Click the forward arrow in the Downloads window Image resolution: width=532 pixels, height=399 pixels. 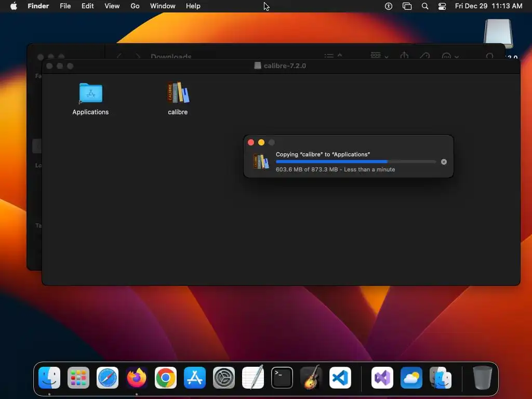tap(138, 56)
